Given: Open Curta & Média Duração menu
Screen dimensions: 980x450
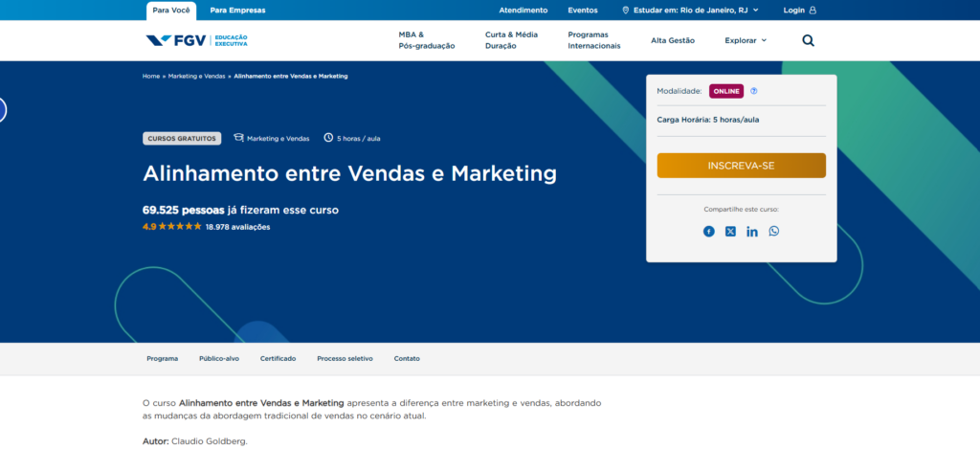Looking at the screenshot, I should [x=511, y=40].
